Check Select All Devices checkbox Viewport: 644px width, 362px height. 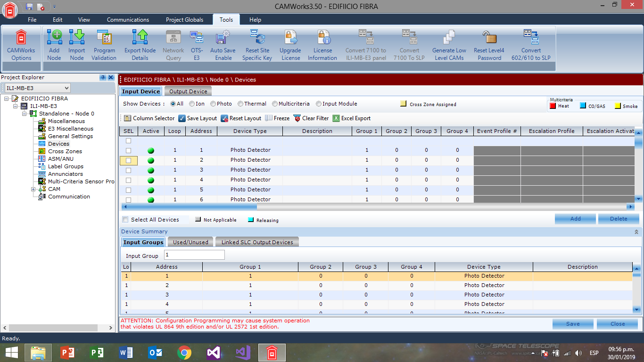pos(125,220)
